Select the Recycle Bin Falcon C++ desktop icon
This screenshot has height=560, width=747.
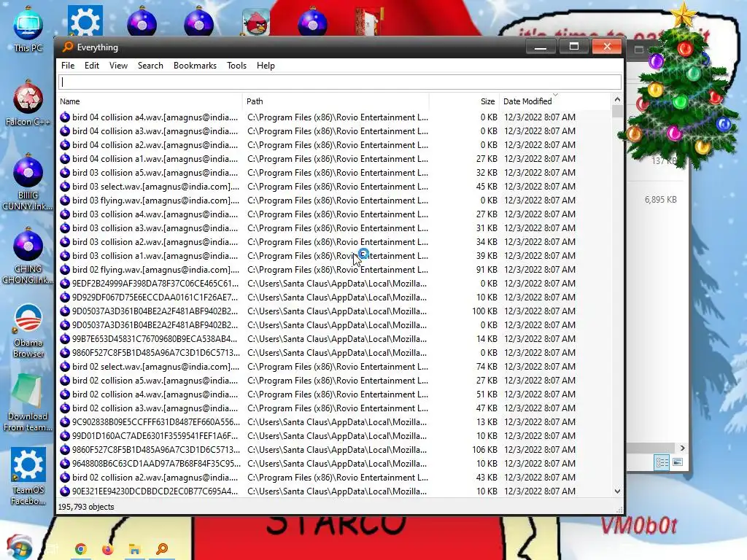(x=28, y=102)
